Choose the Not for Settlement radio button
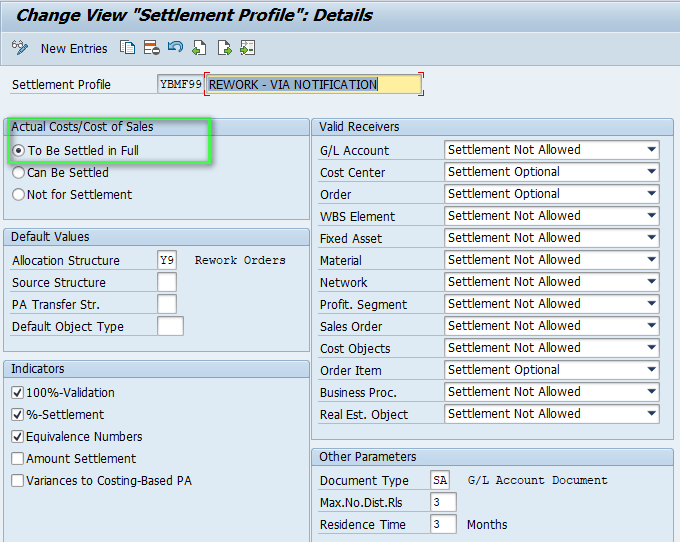This screenshot has height=542, width=680. coord(19,195)
